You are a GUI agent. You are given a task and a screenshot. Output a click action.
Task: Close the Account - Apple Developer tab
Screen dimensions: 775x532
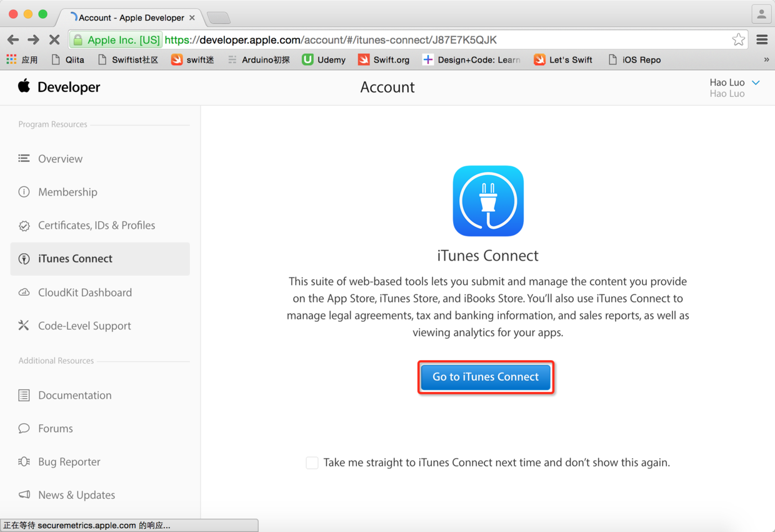click(192, 18)
